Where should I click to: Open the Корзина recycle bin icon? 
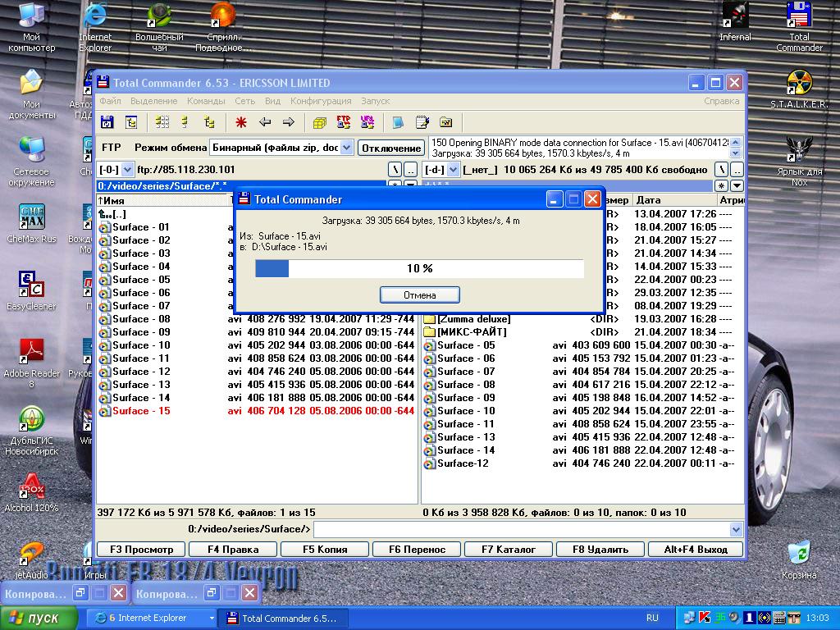click(x=799, y=560)
